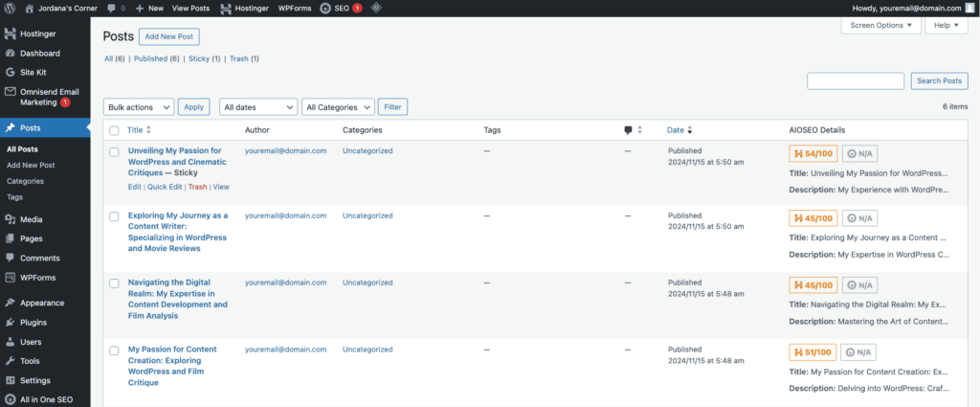Select the 'Unveiling My Passion' post checkbox
Viewport: 980px width, 407px height.
[114, 151]
